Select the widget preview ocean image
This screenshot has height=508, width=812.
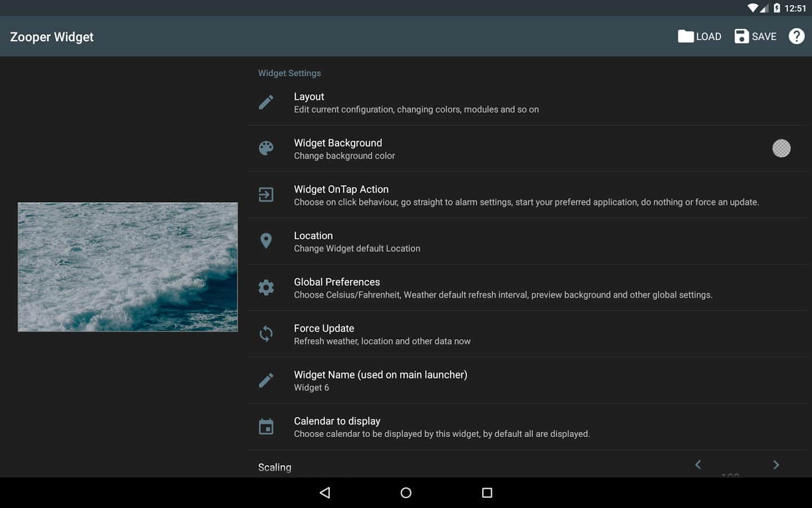[127, 266]
